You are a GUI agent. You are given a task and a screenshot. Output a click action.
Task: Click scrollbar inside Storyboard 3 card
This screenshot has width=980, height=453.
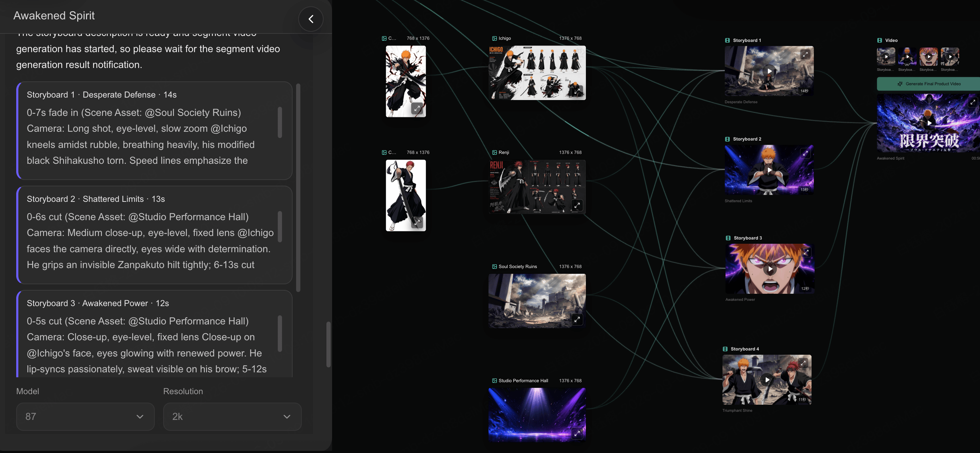(x=280, y=333)
